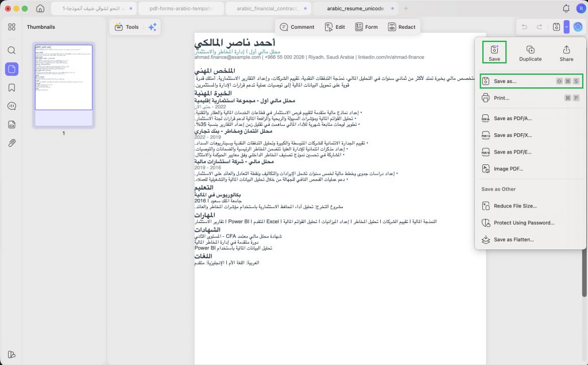Click the Arabic name heading at top of the resume
The image size is (588, 365).
tap(235, 42)
